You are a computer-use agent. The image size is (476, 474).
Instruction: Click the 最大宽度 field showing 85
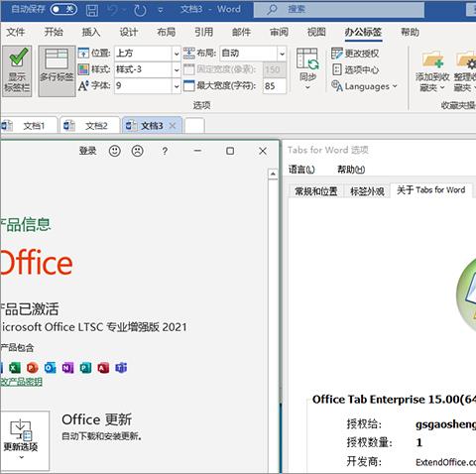point(275,86)
